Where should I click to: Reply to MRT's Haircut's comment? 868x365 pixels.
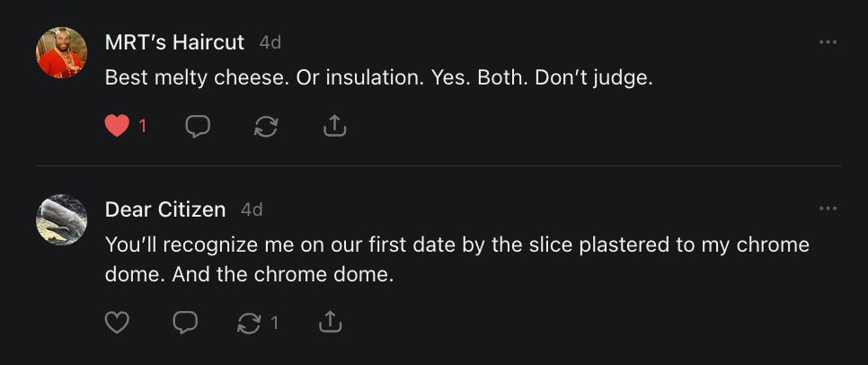point(198,127)
